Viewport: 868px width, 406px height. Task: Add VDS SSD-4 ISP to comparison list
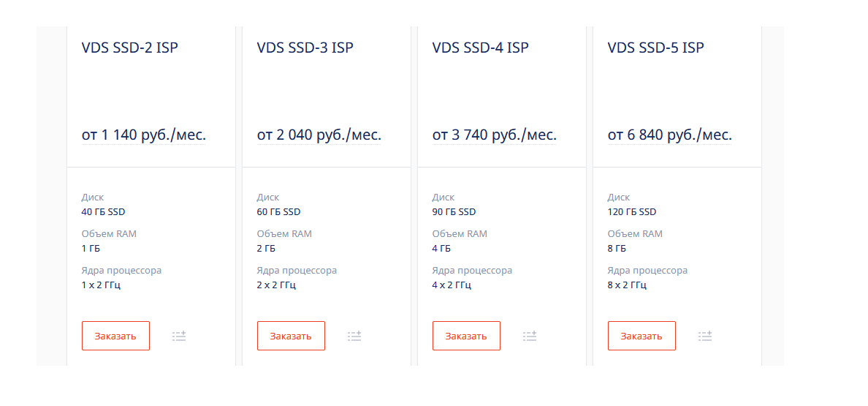[530, 336]
